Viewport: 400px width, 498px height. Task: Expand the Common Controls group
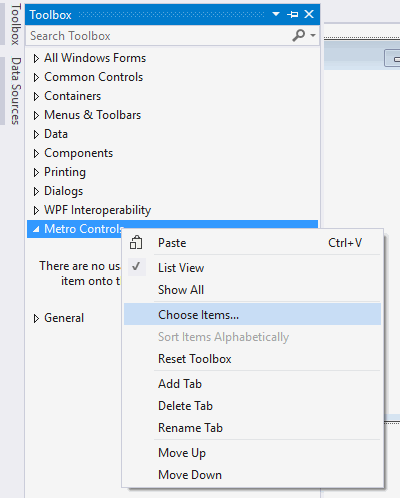pos(36,77)
